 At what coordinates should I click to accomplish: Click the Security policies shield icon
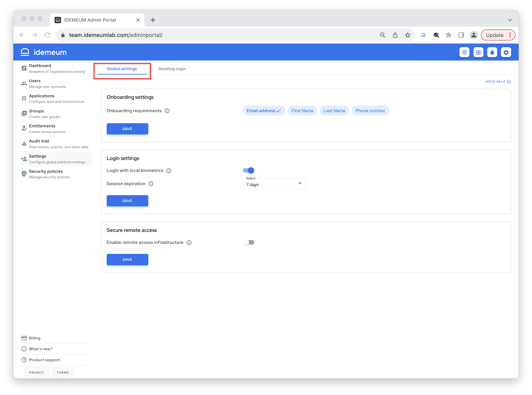pos(24,174)
